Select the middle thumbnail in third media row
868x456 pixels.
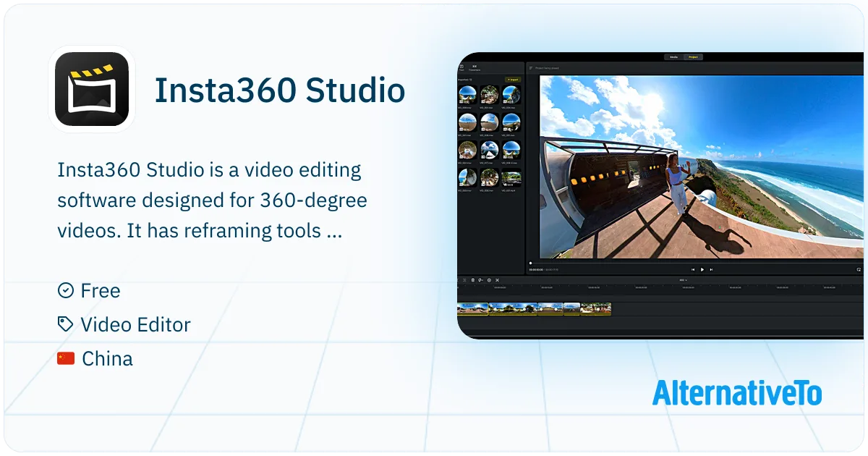click(x=490, y=148)
